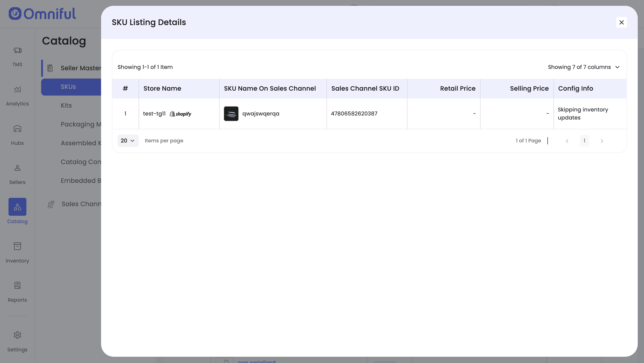Go to the next page arrow
Viewport: 644px width, 363px height.
pos(602,141)
